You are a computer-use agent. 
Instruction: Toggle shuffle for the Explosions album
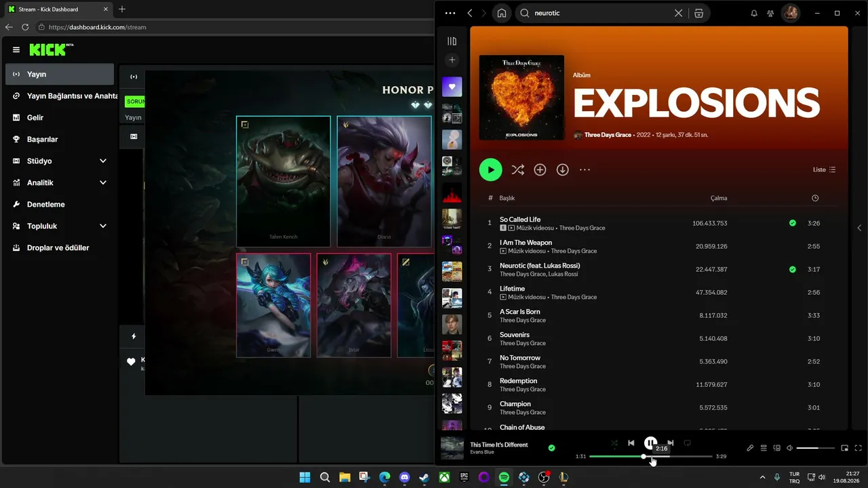coord(517,170)
